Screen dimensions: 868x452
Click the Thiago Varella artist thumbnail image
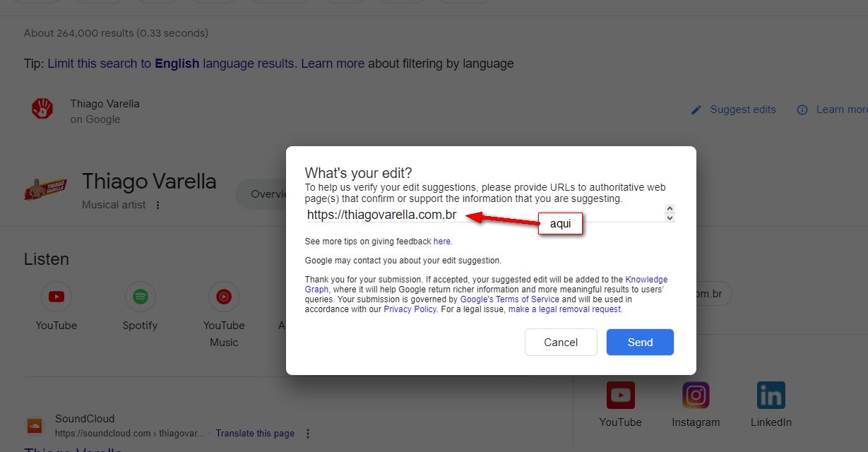(46, 189)
